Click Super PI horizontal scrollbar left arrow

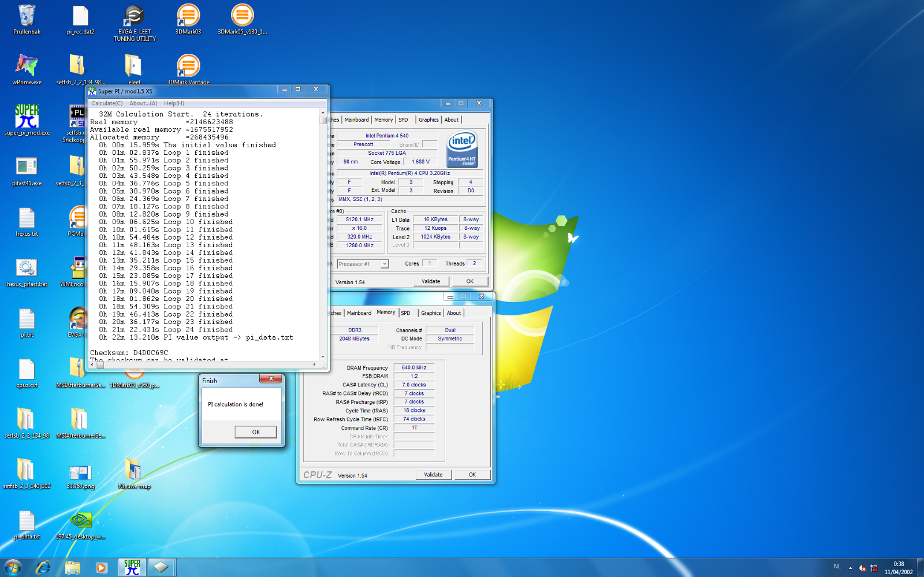92,365
